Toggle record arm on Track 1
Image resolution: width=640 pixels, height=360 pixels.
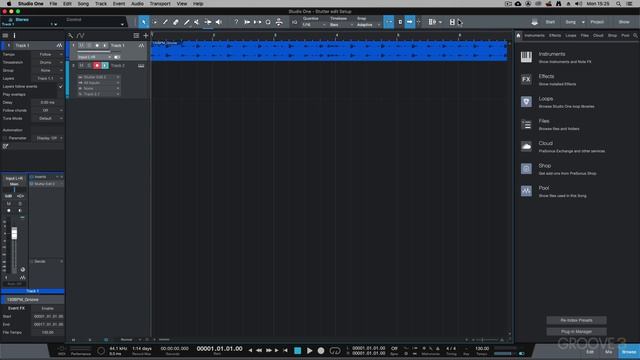pos(97,45)
